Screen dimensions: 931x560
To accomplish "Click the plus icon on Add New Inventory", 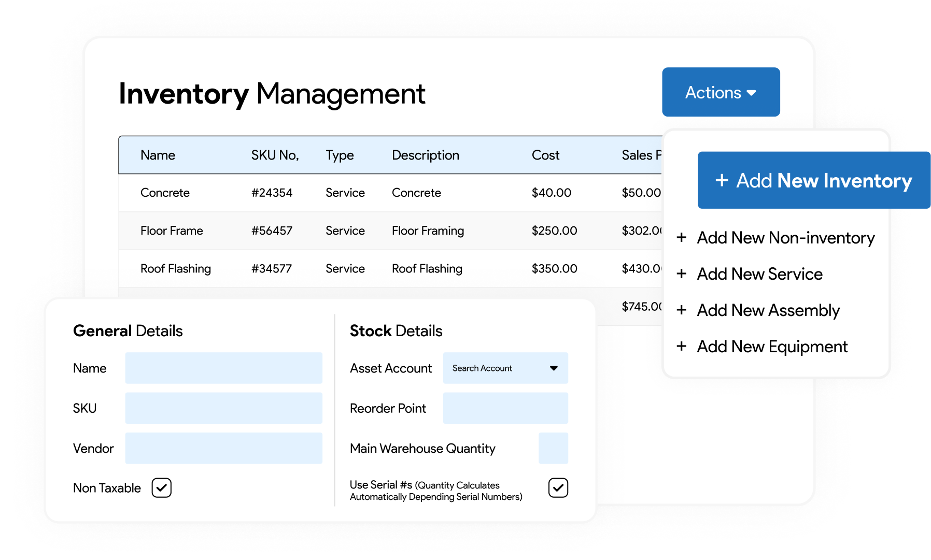I will (x=723, y=181).
